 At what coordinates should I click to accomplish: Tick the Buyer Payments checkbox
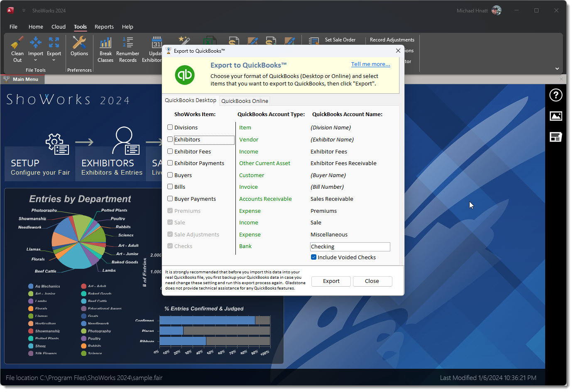point(170,199)
